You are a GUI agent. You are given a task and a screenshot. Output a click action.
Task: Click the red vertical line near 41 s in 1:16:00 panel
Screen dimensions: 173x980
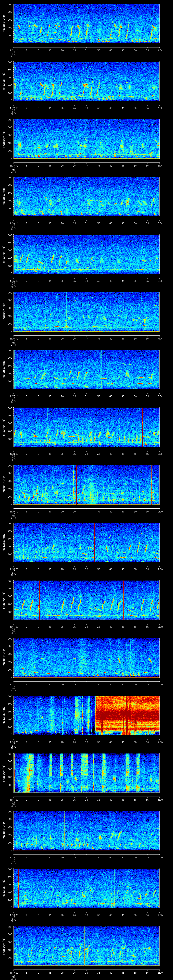pyautogui.click(x=114, y=889)
